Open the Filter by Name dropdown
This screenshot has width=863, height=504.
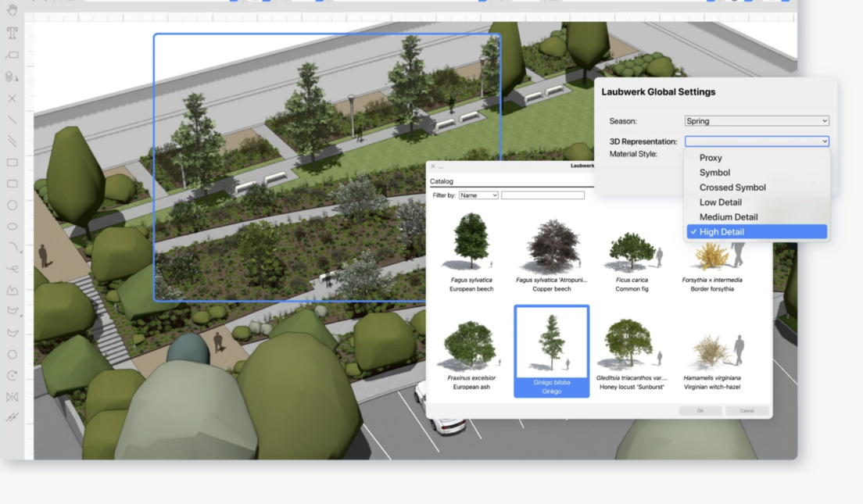(x=477, y=195)
